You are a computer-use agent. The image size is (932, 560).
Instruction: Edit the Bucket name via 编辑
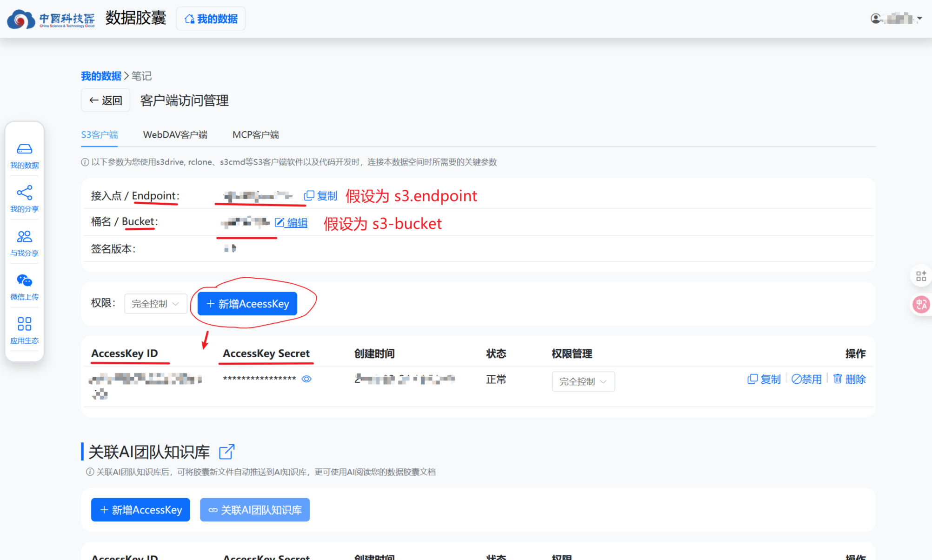(x=291, y=223)
